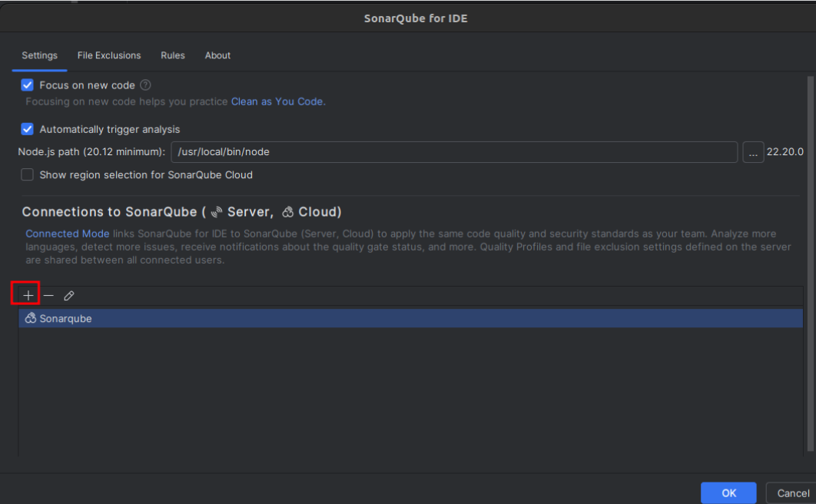This screenshot has height=504, width=816.
Task: Enable region selection for SonarQube Cloud
Action: tap(27, 174)
